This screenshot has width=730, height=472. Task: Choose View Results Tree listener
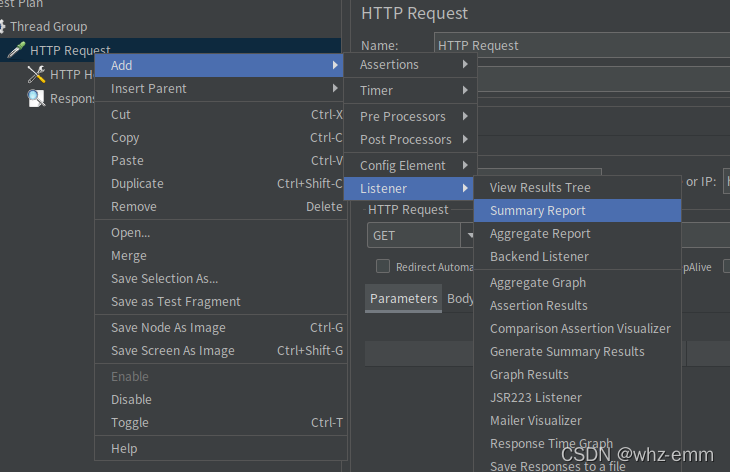click(x=577, y=188)
